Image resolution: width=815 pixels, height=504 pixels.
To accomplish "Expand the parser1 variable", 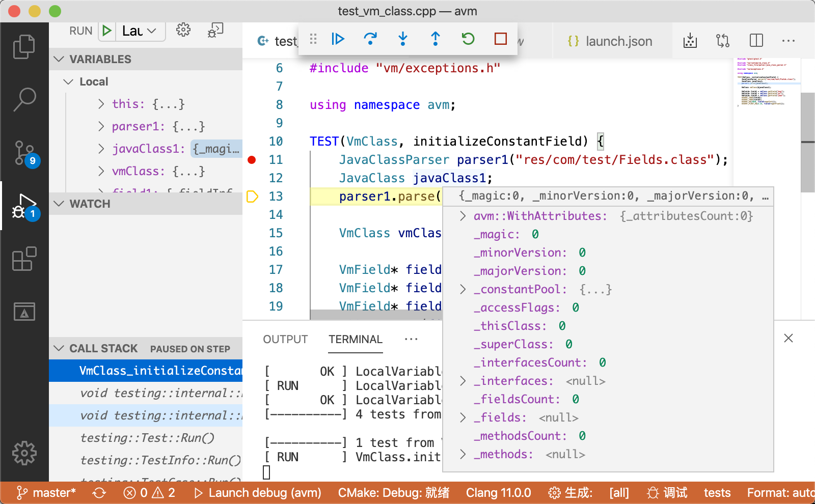I will point(101,126).
